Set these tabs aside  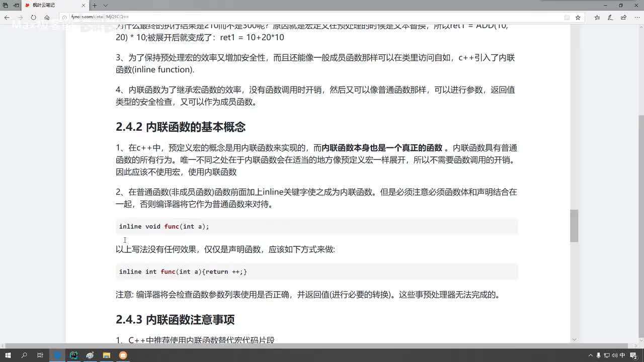coord(16,5)
